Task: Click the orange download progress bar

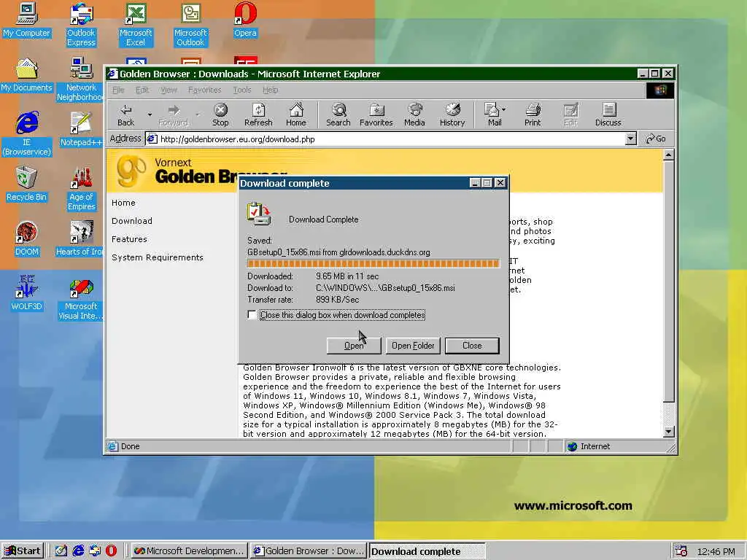Action: coord(373,264)
